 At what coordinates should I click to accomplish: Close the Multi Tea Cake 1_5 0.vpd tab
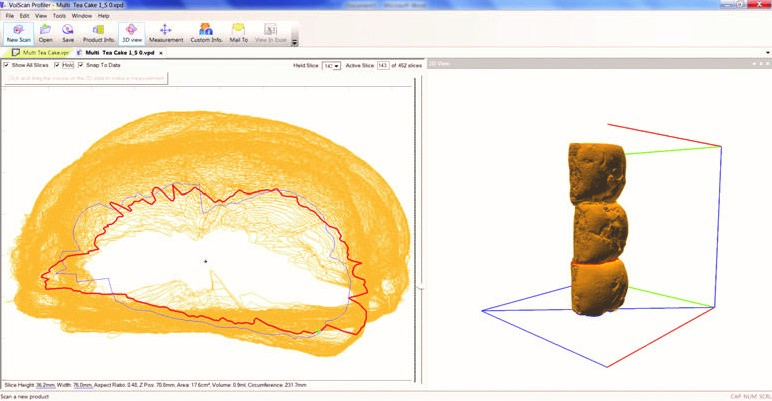click(x=161, y=52)
